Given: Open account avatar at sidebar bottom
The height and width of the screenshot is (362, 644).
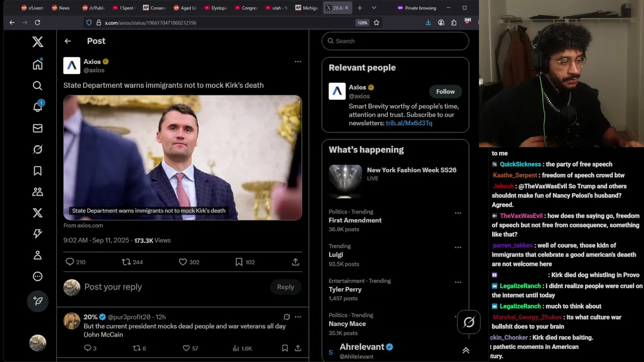Looking at the screenshot, I should (38, 343).
